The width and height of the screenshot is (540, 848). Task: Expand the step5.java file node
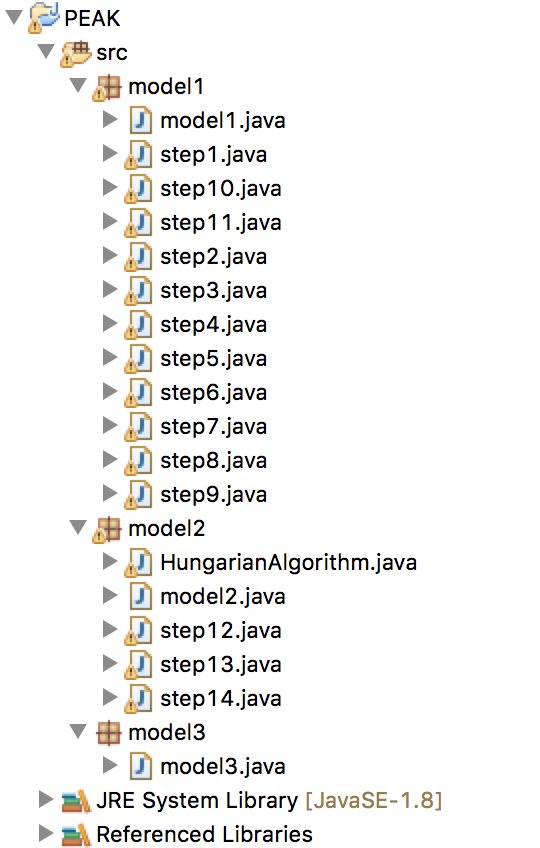tap(109, 357)
